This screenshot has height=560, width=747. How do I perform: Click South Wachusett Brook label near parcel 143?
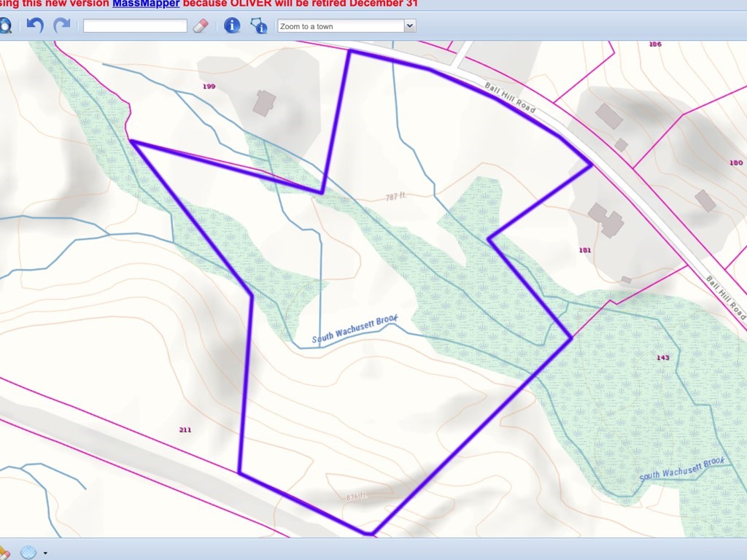682,469
